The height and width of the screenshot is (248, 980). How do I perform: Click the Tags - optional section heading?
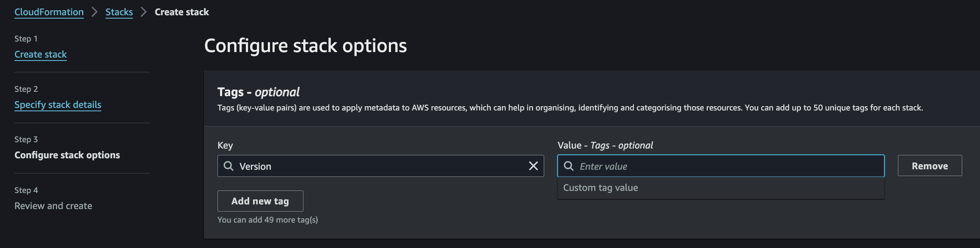(258, 92)
